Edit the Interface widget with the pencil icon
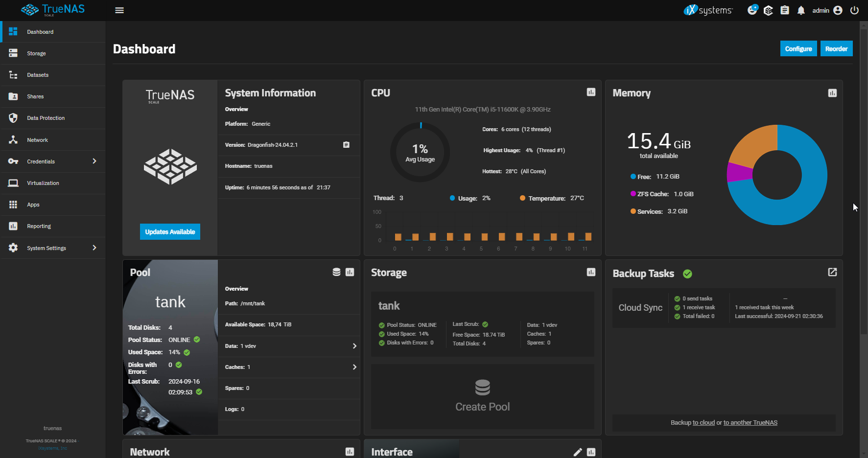This screenshot has height=458, width=868. 578,452
